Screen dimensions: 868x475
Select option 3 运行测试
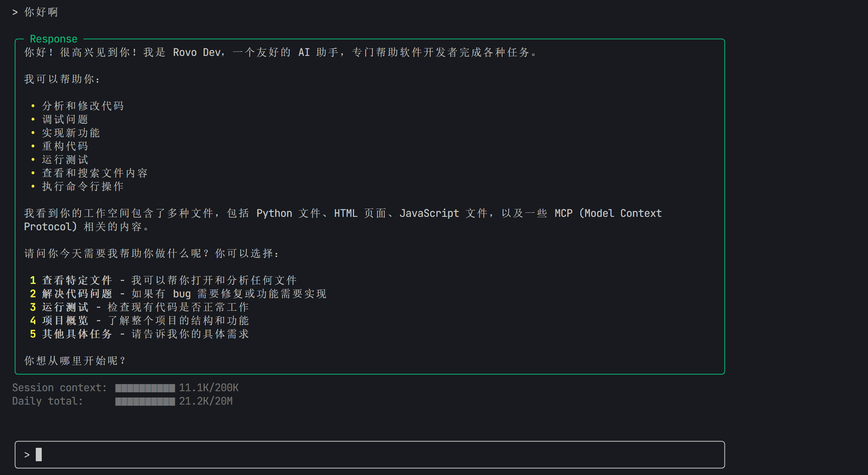(64, 307)
